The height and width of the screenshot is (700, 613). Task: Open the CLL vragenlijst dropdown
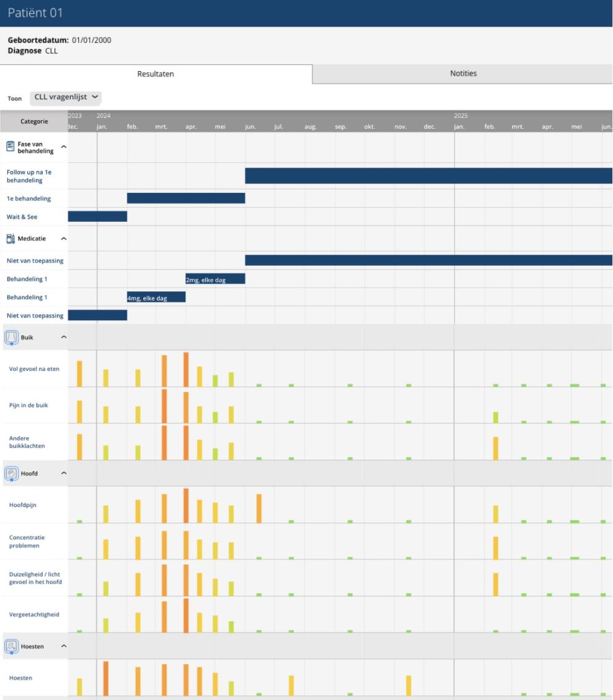(x=66, y=98)
